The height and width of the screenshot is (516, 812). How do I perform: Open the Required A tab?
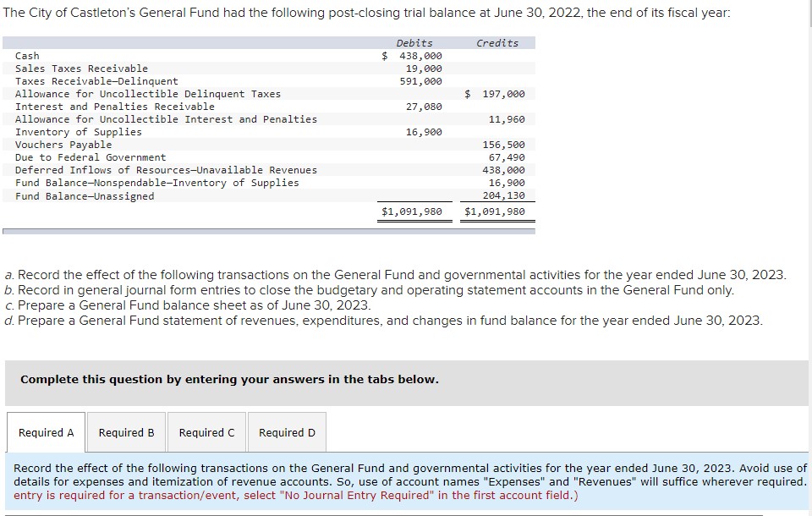(x=46, y=432)
